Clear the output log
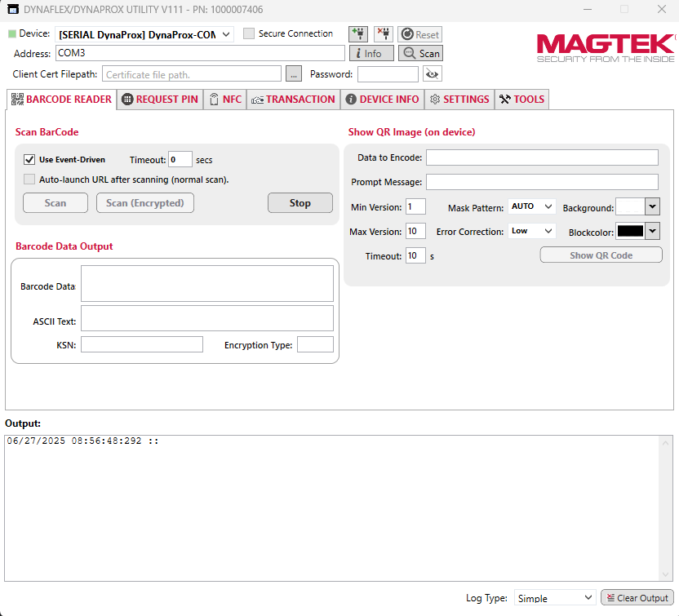Viewport: 679px width, 616px height. [637, 598]
